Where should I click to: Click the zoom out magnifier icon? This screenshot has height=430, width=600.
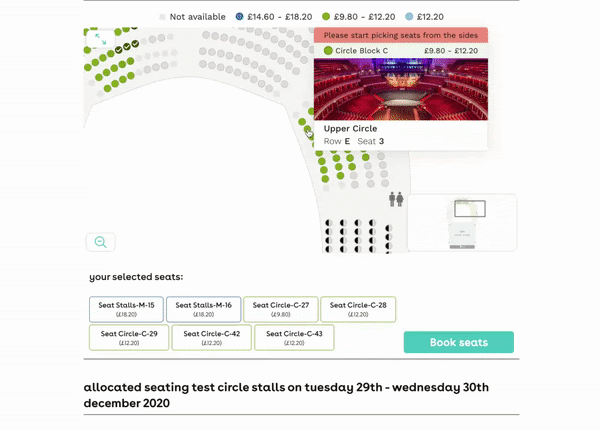tap(101, 242)
